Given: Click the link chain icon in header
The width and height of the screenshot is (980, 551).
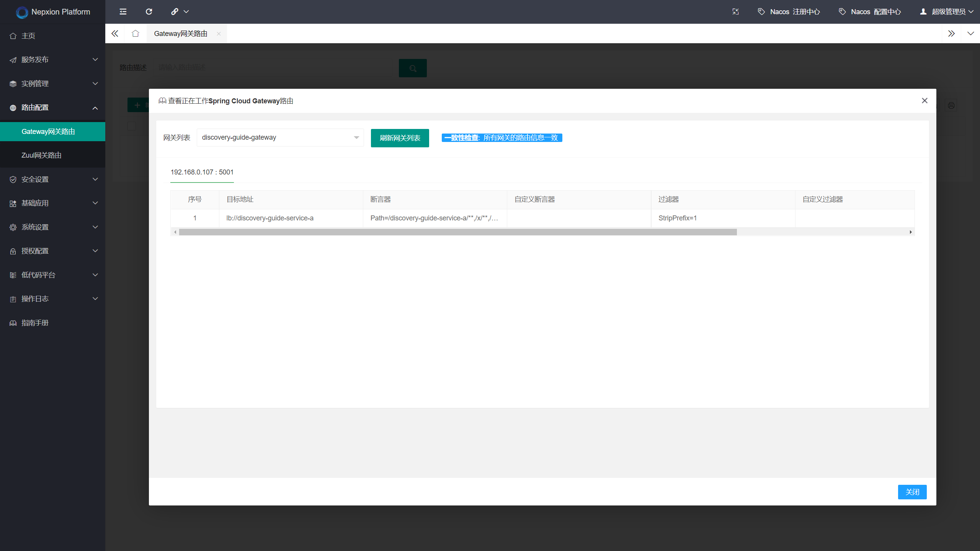Looking at the screenshot, I should (x=175, y=11).
